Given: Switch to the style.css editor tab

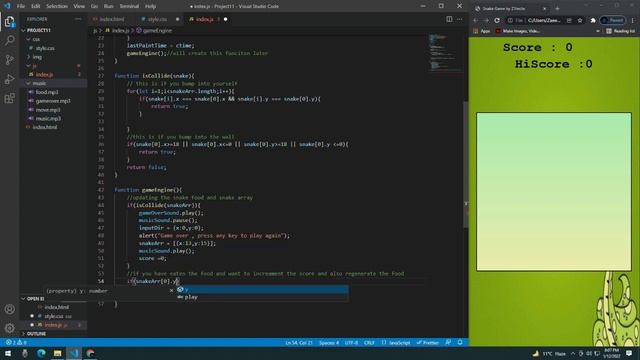Looking at the screenshot, I should pos(157,19).
